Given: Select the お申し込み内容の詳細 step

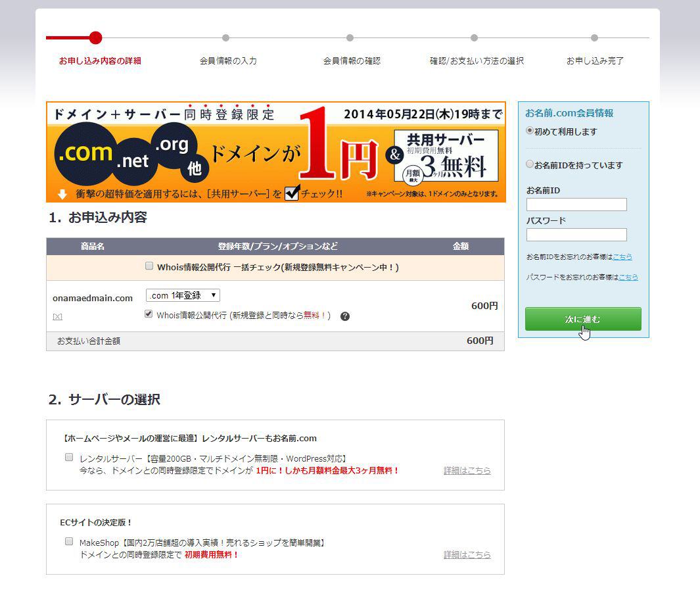Looking at the screenshot, I should (x=100, y=60).
